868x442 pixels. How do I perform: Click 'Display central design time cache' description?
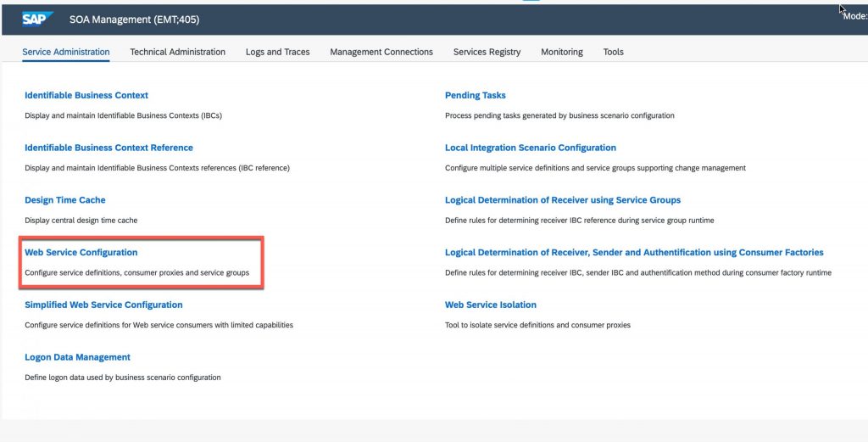pyautogui.click(x=81, y=221)
